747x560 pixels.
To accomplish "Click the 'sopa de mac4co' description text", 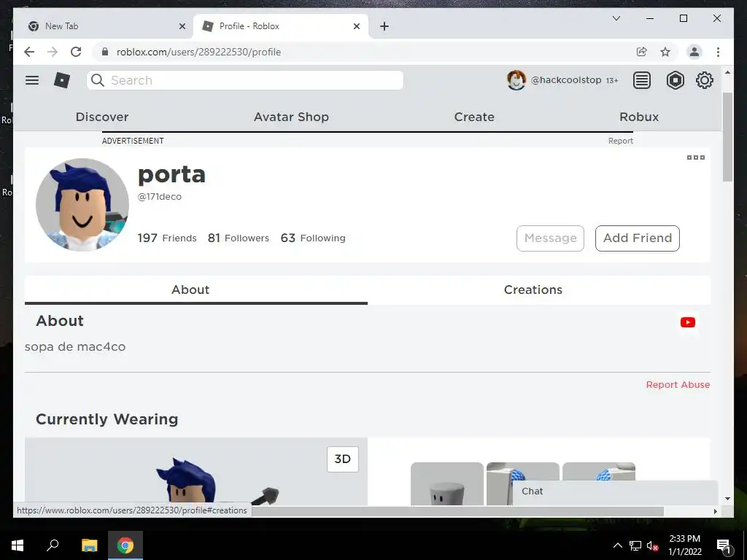I will (x=75, y=346).
